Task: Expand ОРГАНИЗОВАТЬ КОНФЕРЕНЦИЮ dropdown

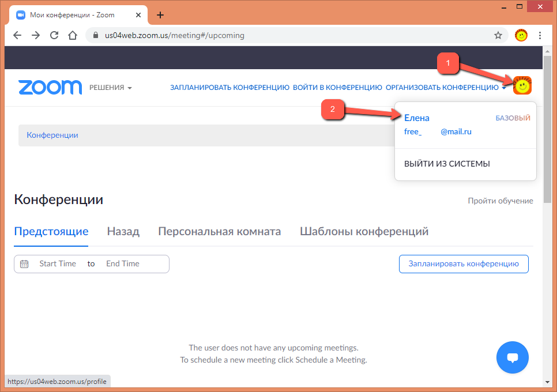Action: click(446, 88)
